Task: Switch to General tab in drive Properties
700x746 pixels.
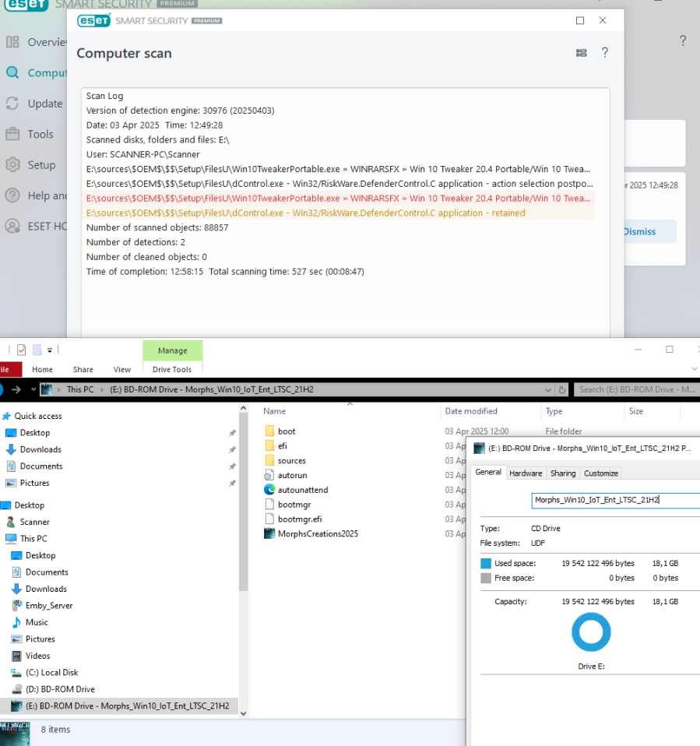Action: [488, 472]
